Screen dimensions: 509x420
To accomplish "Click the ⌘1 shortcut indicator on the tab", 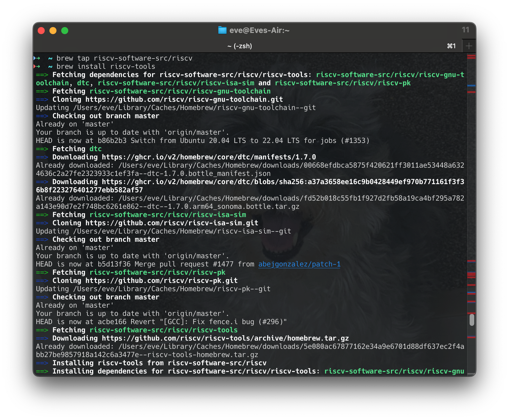I will [451, 46].
